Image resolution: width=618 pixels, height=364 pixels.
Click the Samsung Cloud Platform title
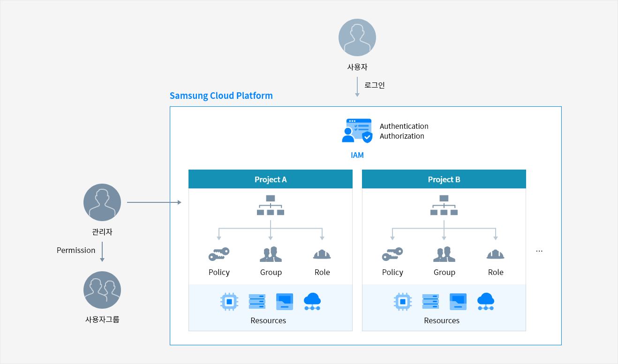click(x=221, y=96)
